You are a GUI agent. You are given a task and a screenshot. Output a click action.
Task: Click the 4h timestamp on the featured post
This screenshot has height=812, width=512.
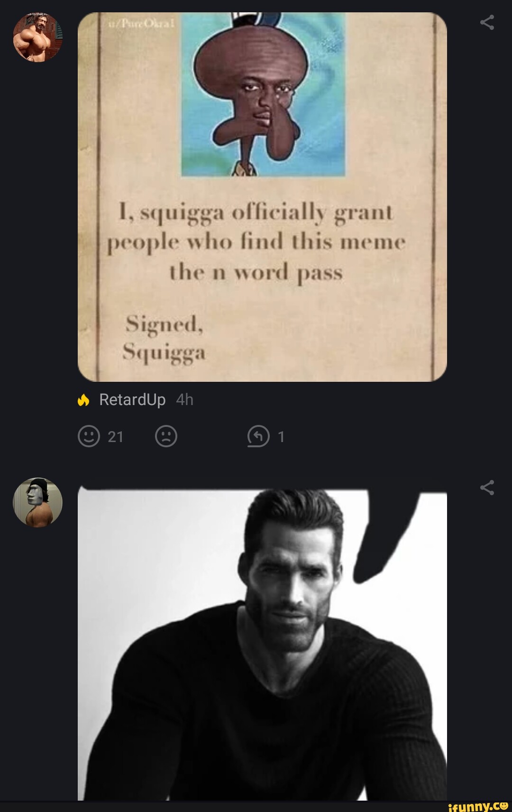point(184,400)
